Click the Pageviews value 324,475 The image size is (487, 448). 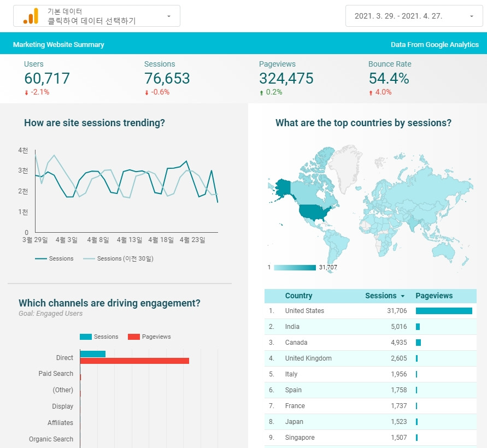[286, 78]
